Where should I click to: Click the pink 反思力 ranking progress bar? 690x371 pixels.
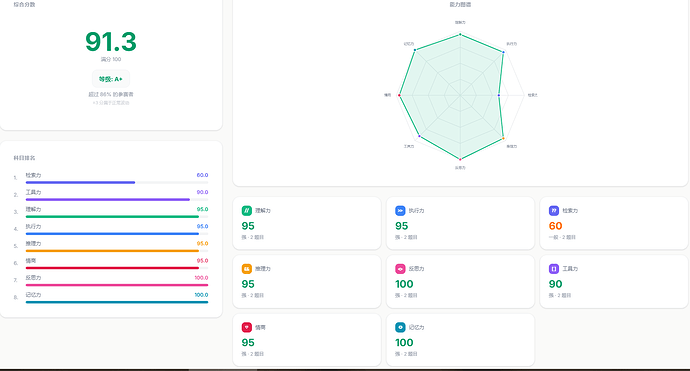[x=117, y=285]
